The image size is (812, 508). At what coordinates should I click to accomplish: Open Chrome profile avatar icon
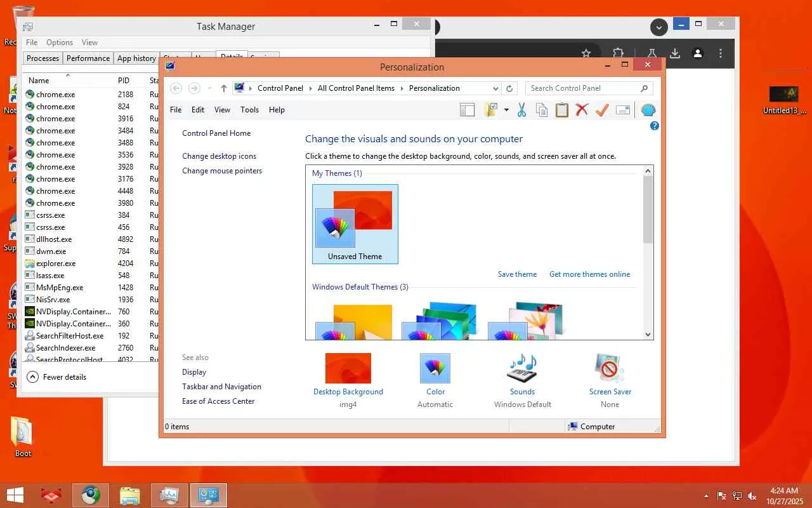(x=698, y=54)
